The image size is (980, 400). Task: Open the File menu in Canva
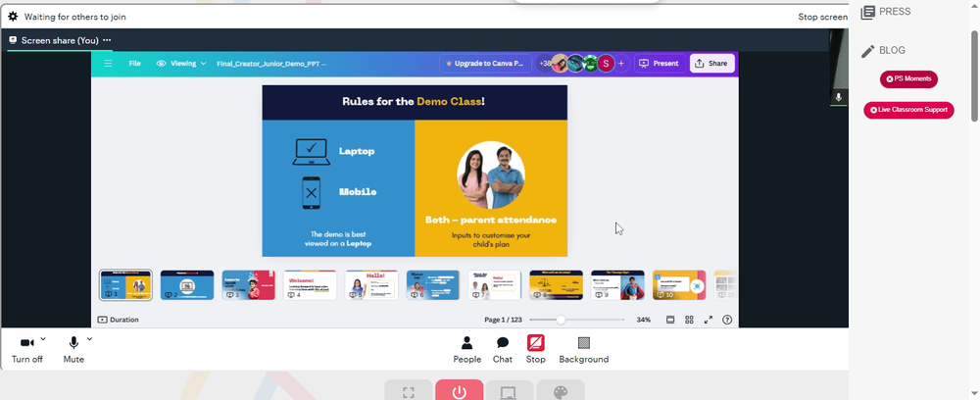[134, 64]
